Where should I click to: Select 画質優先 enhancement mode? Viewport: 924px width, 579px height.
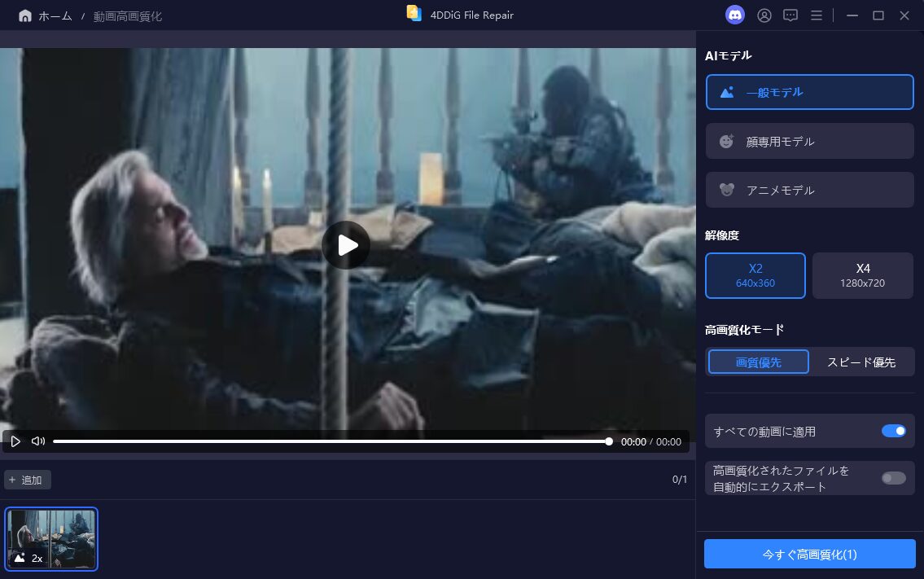[x=759, y=362]
